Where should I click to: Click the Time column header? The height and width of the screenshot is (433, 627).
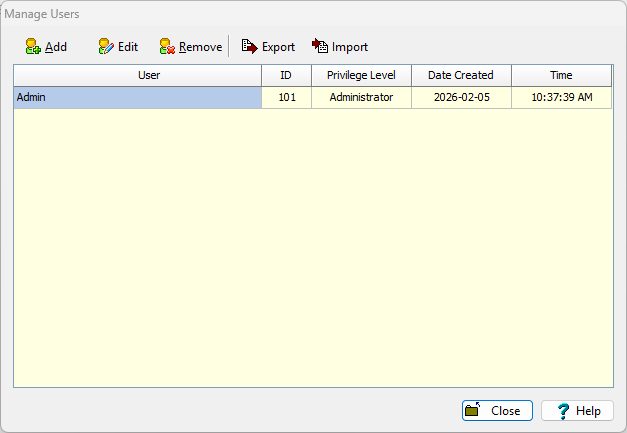pyautogui.click(x=561, y=75)
